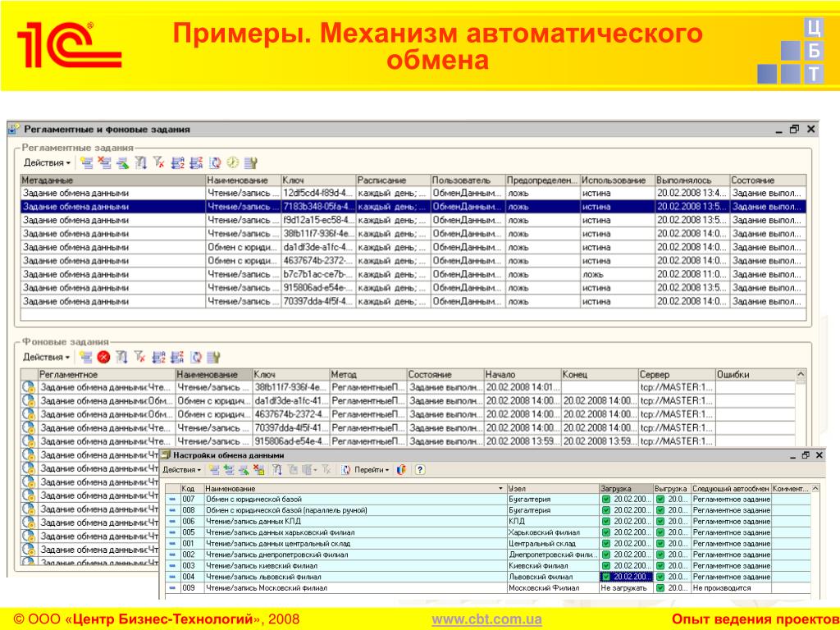Clear filter in Фоновые задания toolbar
The height and width of the screenshot is (630, 840).
[139, 358]
